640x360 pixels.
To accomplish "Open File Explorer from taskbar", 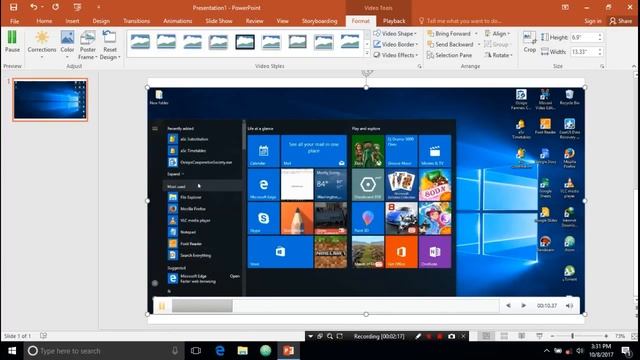I will coord(242,351).
